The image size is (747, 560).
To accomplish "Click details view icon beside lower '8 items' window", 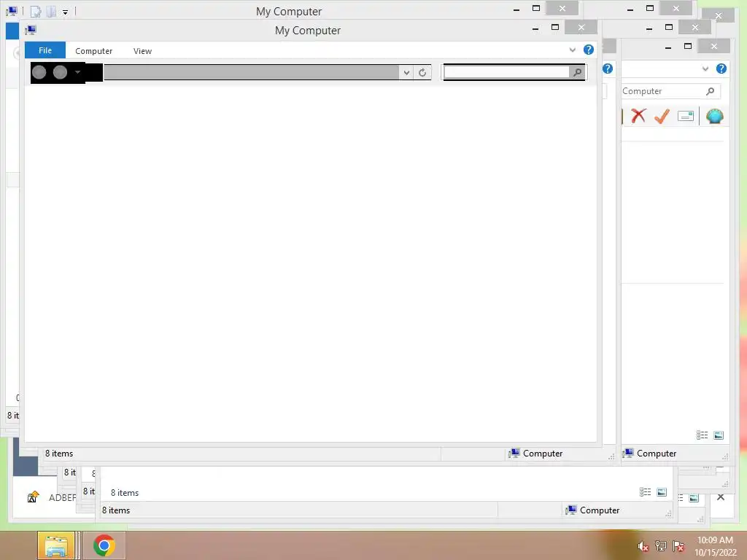I will (645, 492).
